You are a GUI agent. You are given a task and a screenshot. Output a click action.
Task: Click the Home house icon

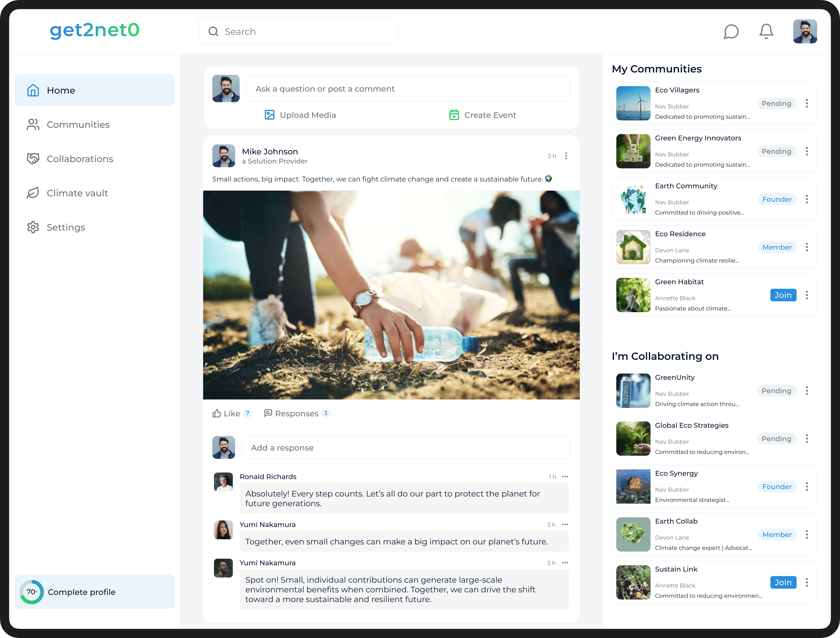click(33, 90)
